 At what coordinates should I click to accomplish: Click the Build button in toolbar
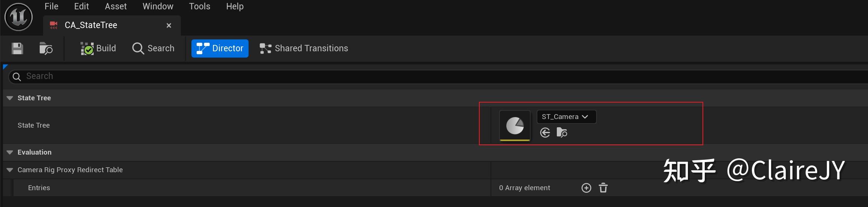coord(98,49)
